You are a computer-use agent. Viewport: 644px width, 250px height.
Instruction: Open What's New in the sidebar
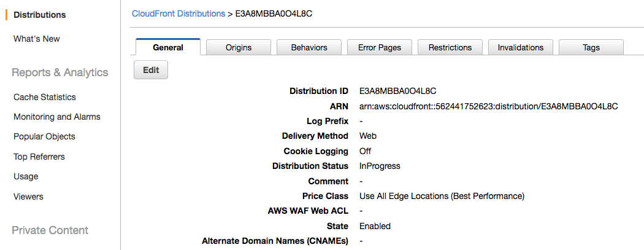click(x=37, y=39)
